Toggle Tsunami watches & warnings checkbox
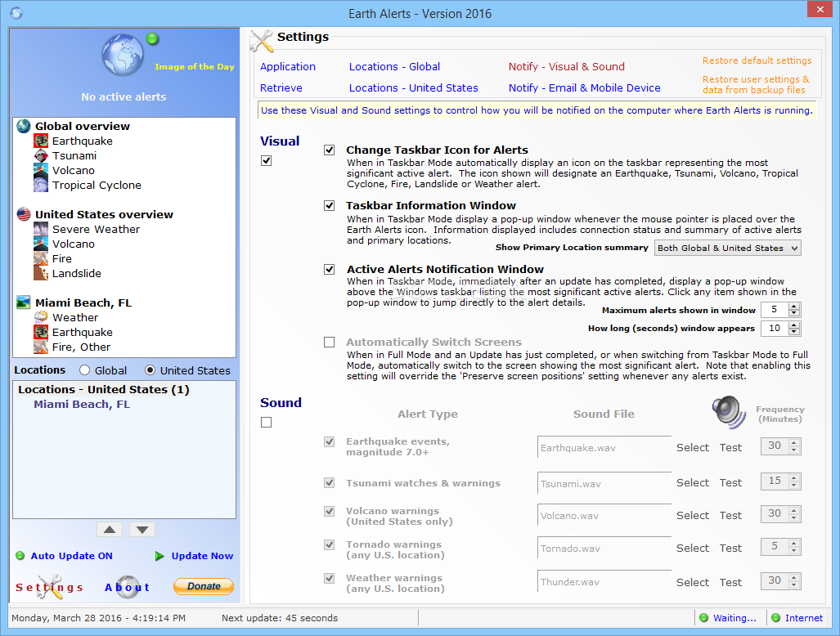 coord(330,483)
